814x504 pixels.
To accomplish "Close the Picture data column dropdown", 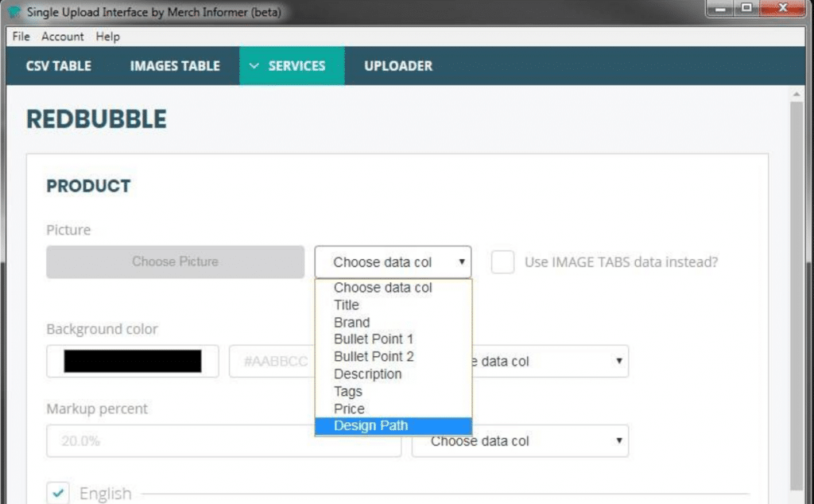I will (393, 262).
